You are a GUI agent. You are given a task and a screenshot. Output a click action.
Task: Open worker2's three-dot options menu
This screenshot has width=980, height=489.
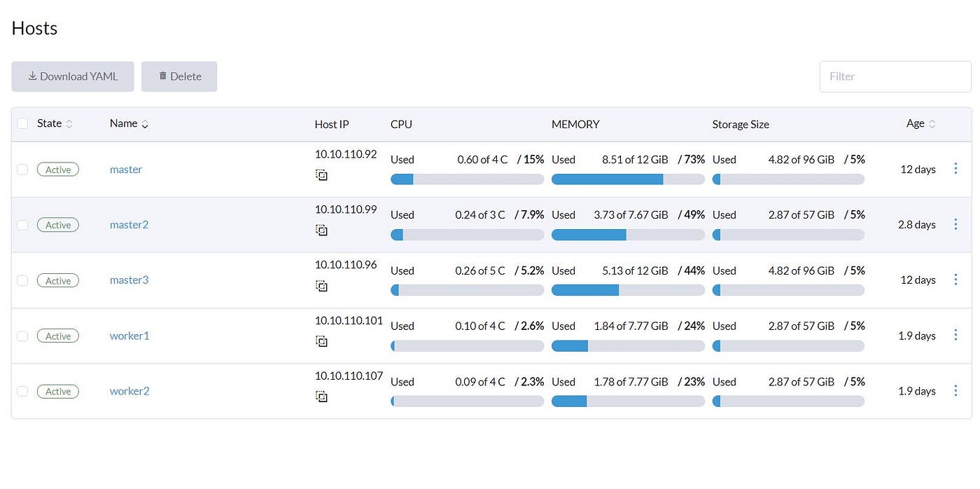(955, 391)
